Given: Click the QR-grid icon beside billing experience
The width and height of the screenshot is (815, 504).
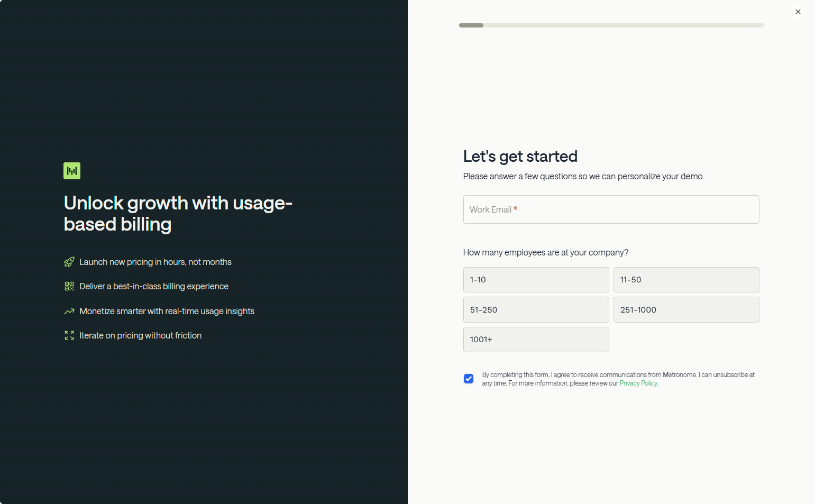Looking at the screenshot, I should (x=69, y=286).
